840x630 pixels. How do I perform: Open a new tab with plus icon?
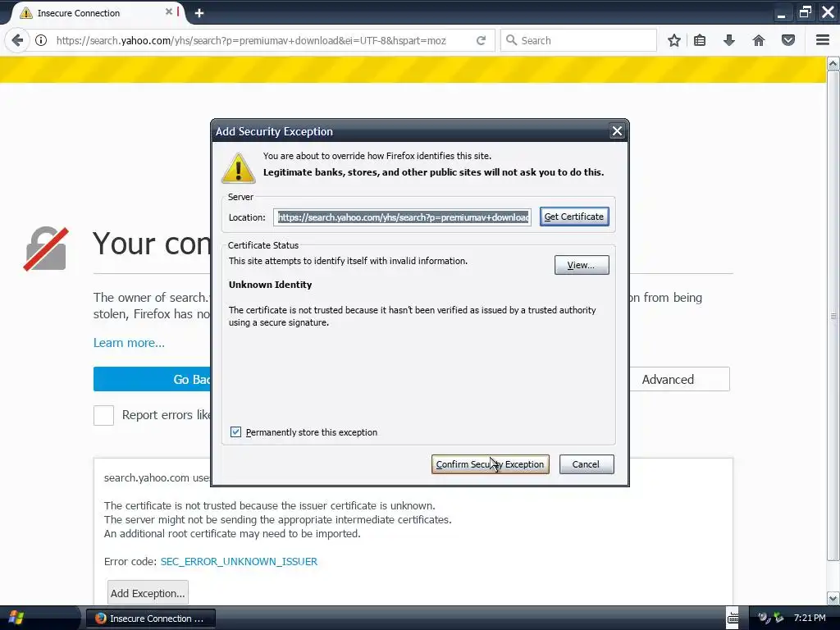click(199, 13)
